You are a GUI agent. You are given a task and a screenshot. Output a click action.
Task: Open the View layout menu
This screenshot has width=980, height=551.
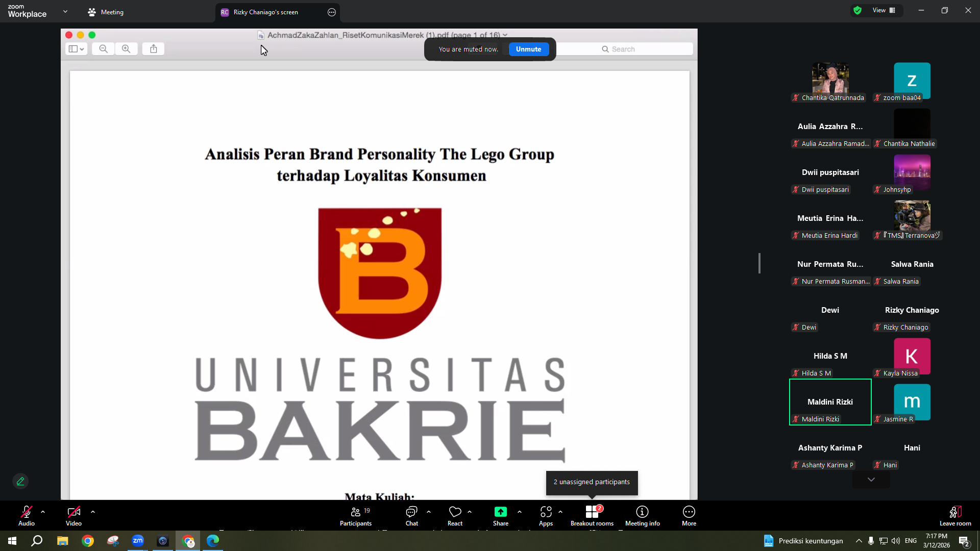[x=884, y=10]
